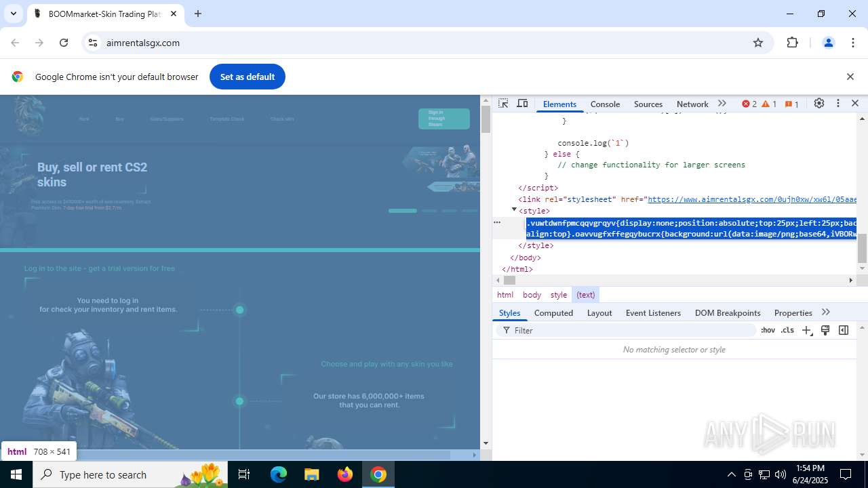Close the DevTools panel
868x488 pixels.
coord(855,103)
